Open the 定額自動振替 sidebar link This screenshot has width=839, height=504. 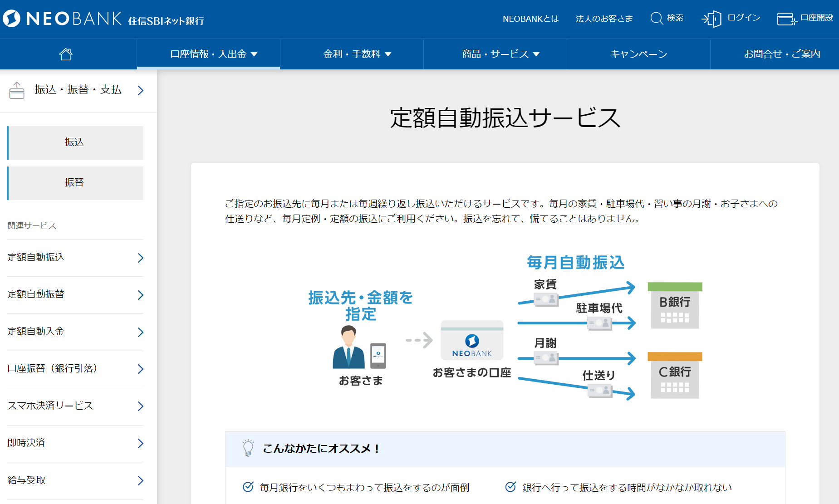75,294
